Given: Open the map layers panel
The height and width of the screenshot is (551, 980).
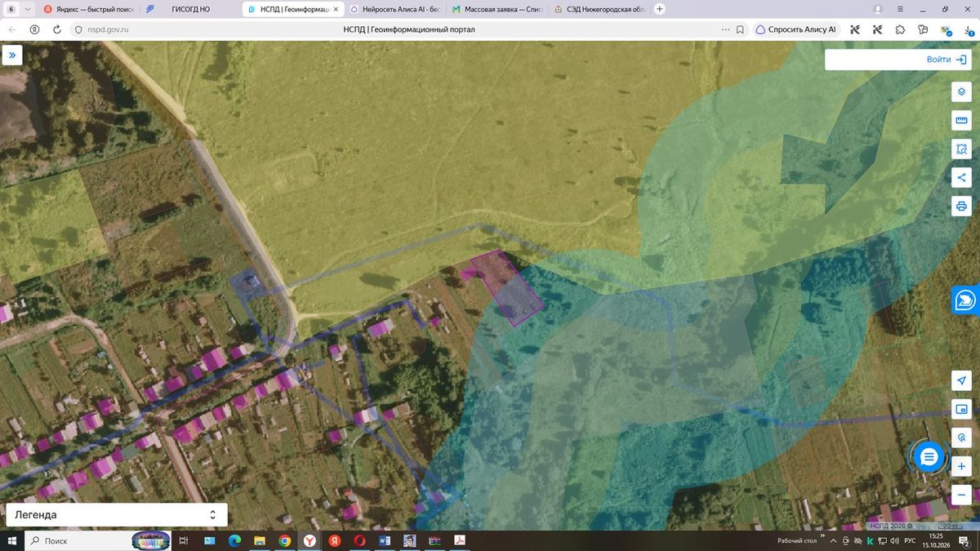Looking at the screenshot, I should coord(961,91).
